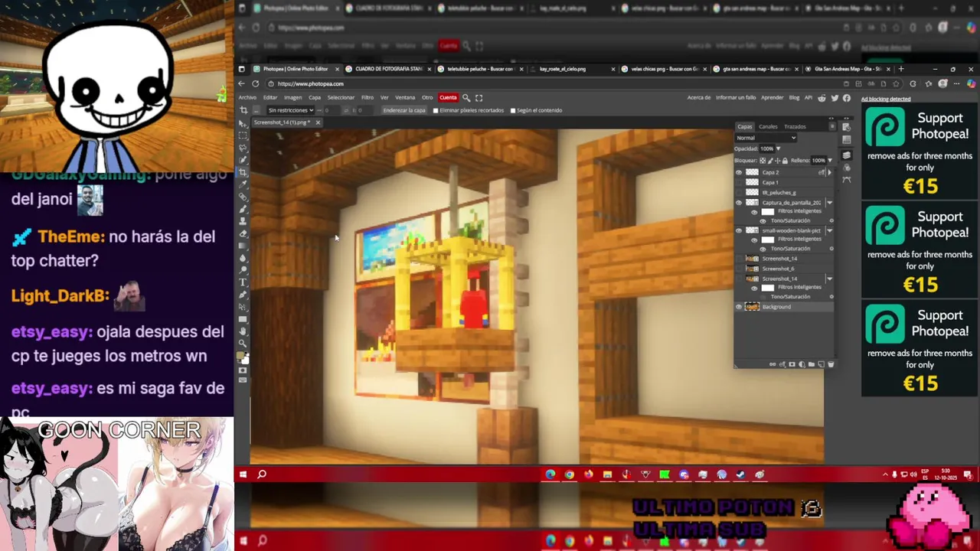980x551 pixels.
Task: Select the Hand tool
Action: click(x=243, y=331)
